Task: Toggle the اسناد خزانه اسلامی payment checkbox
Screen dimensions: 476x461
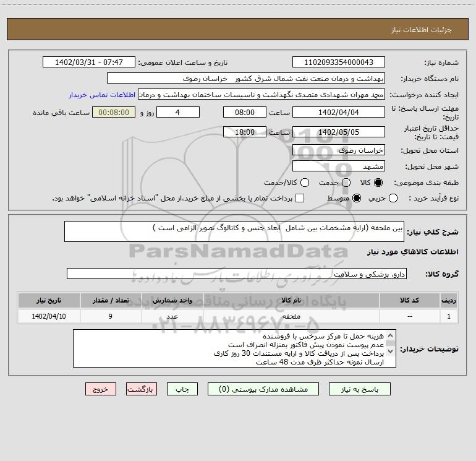Action: 300,198
